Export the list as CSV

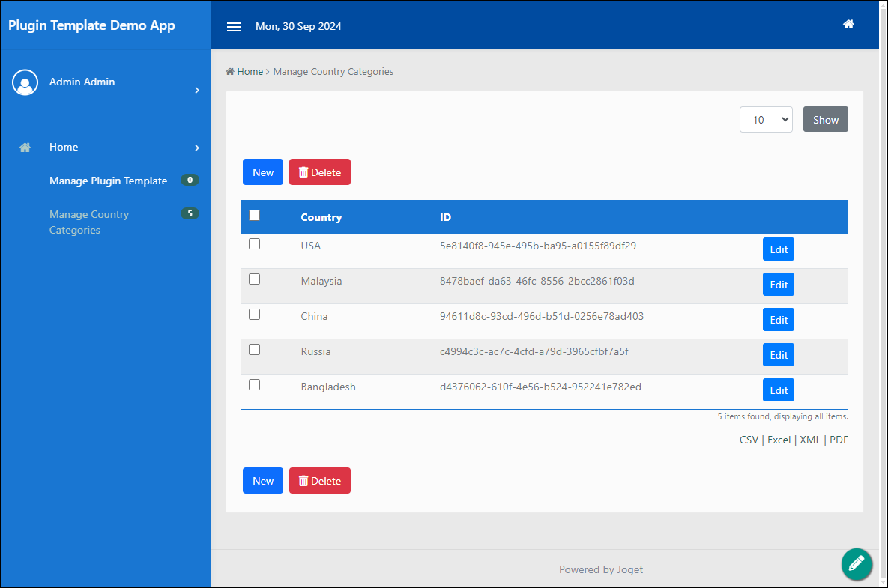[x=748, y=440]
